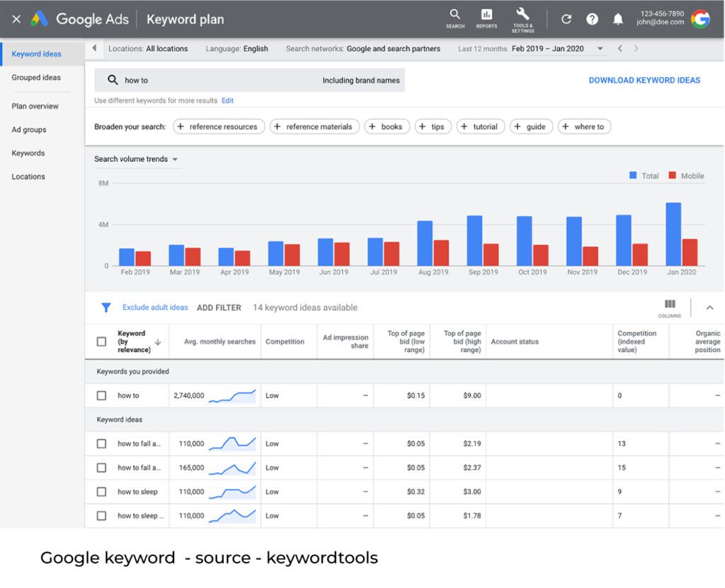This screenshot has width=725, height=588.
Task: Change the Locations setting
Action: point(148,49)
